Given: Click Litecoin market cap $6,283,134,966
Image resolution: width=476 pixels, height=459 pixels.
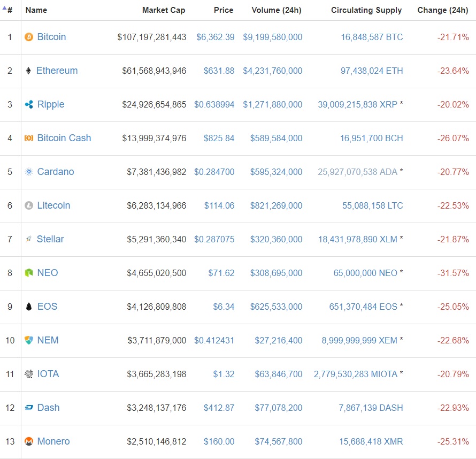Looking at the screenshot, I should [157, 206].
